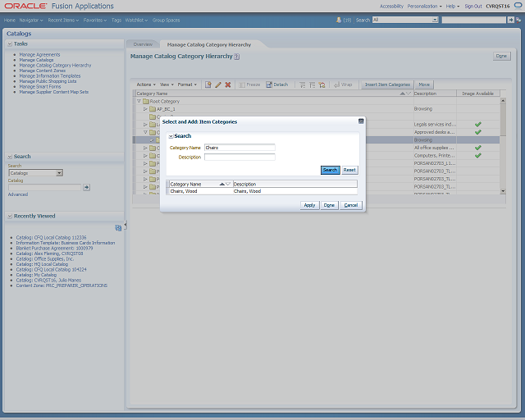Click the table scrollbar up arrow

(x=503, y=100)
